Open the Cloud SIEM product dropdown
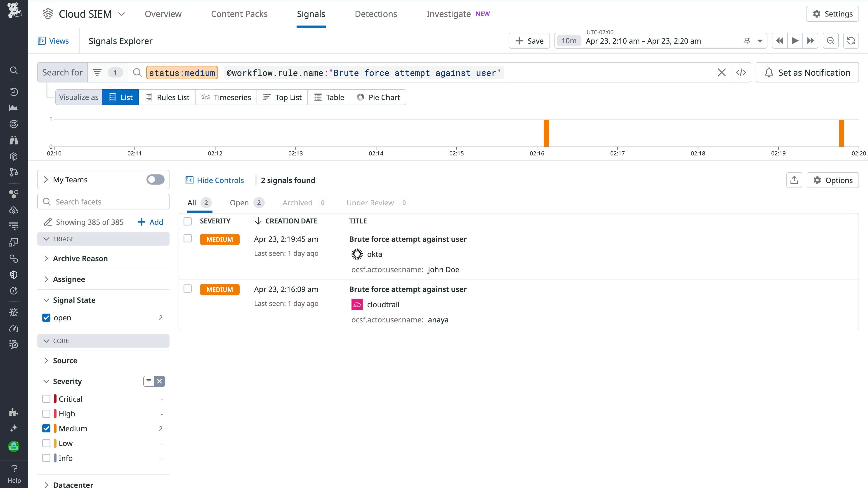The width and height of the screenshot is (868, 488). [x=122, y=14]
